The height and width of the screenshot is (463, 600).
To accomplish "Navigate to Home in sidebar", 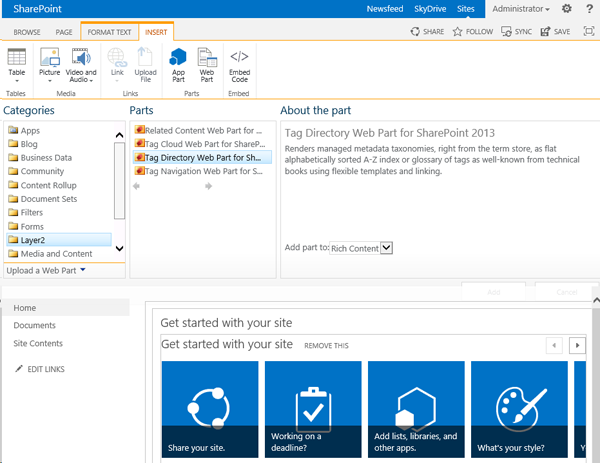I will coord(66,308).
